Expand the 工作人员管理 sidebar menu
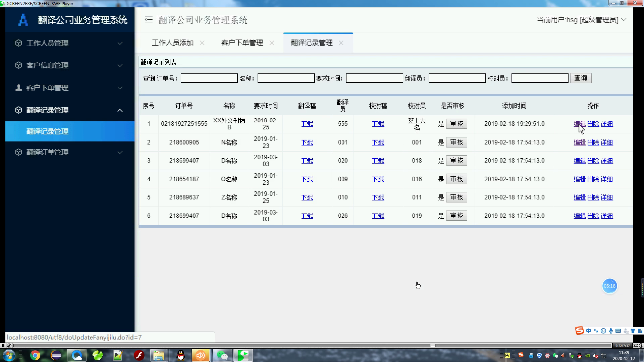Screen dimensions: 644x362 70,43
